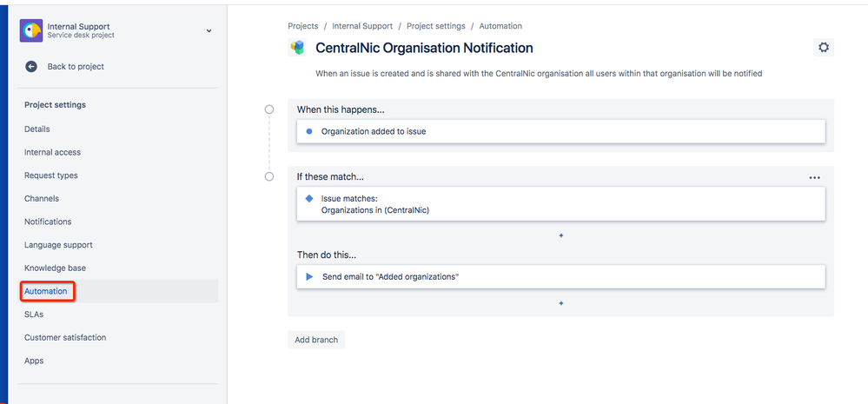Open rule settings gear icon
Viewport: 868px width, 404px height.
tap(824, 48)
